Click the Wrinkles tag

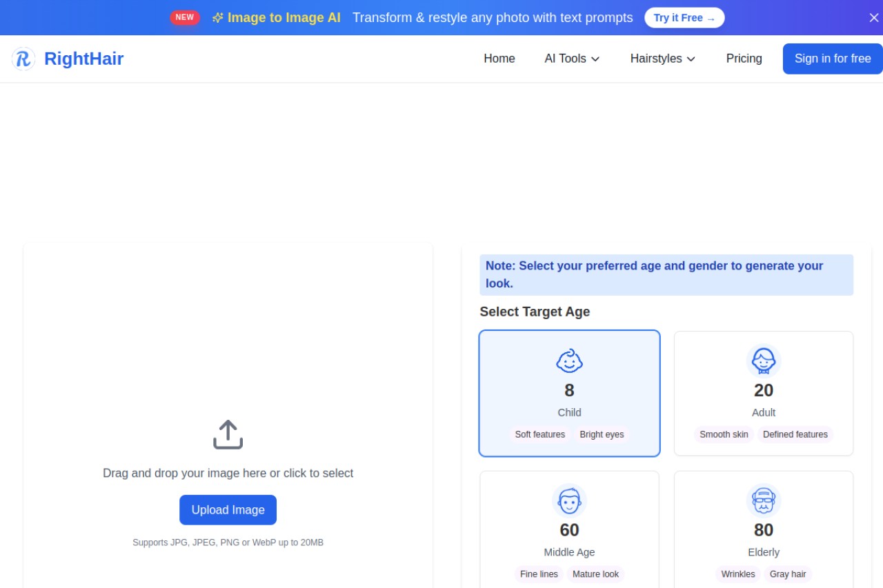coord(738,574)
